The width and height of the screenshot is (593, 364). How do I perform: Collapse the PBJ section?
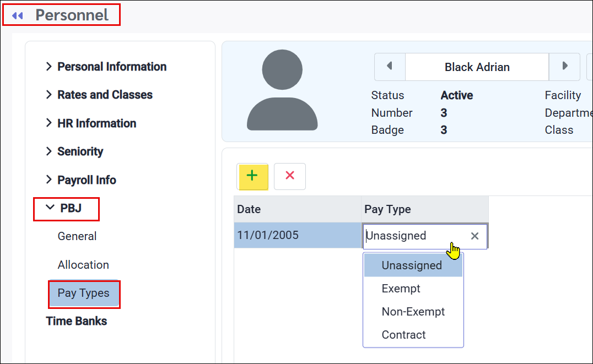click(63, 208)
